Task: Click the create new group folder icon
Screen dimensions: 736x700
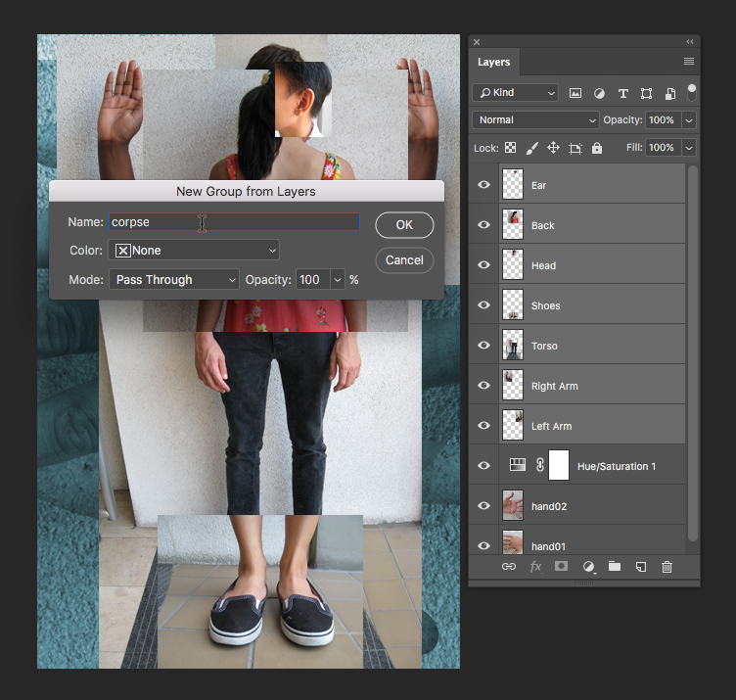Action: pyautogui.click(x=615, y=566)
